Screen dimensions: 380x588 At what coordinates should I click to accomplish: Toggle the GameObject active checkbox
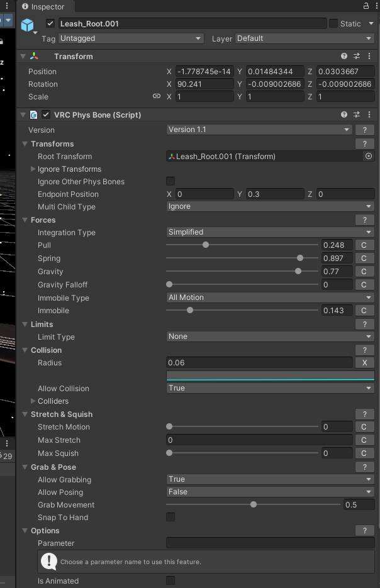(x=50, y=23)
